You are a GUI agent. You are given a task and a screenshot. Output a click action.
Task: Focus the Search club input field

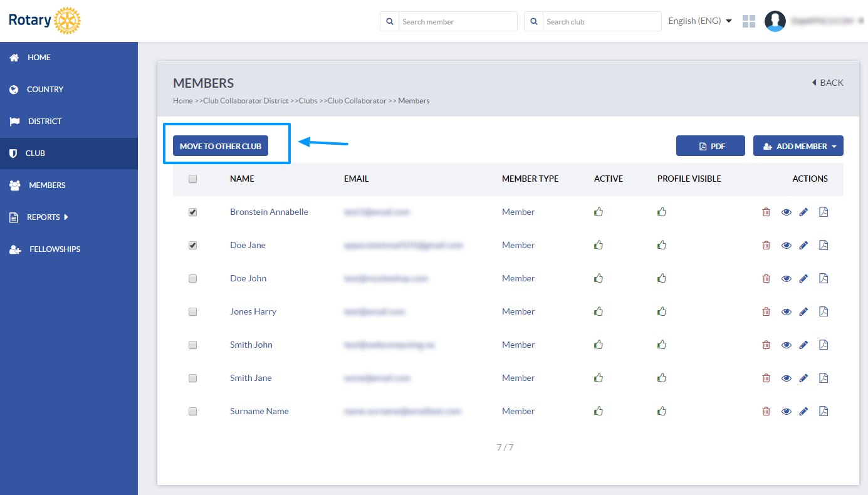[x=602, y=21]
